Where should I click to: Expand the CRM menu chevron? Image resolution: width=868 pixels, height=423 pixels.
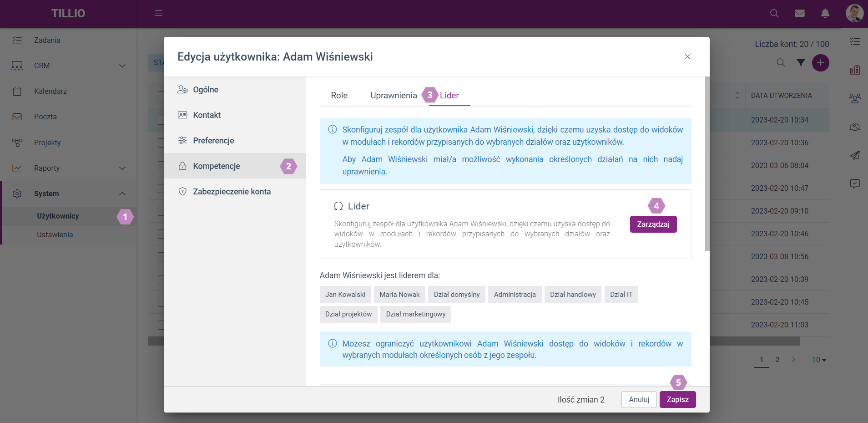coord(122,66)
